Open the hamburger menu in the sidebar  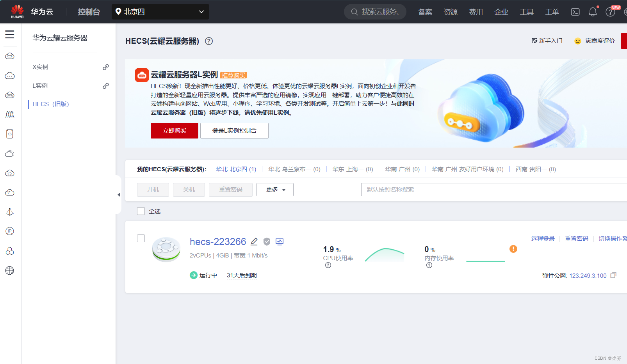click(x=10, y=34)
